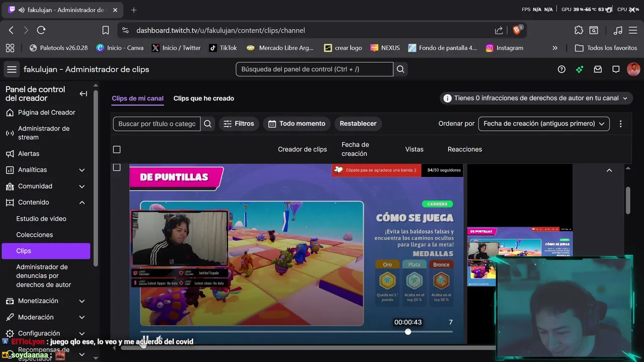644x362 pixels.
Task: Click the Restablecer button
Action: (358, 124)
